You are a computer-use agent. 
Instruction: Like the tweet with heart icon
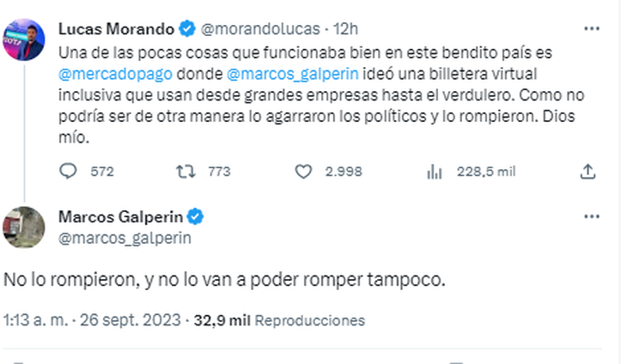coord(302,172)
